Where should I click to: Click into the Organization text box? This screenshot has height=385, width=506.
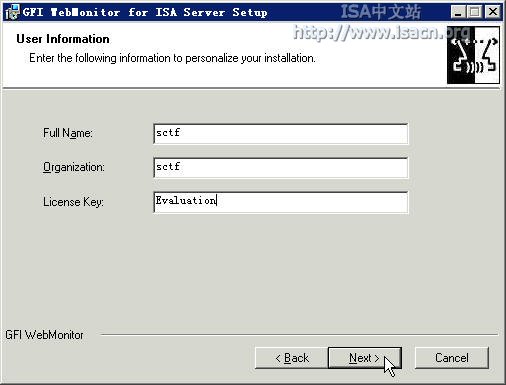(281, 168)
